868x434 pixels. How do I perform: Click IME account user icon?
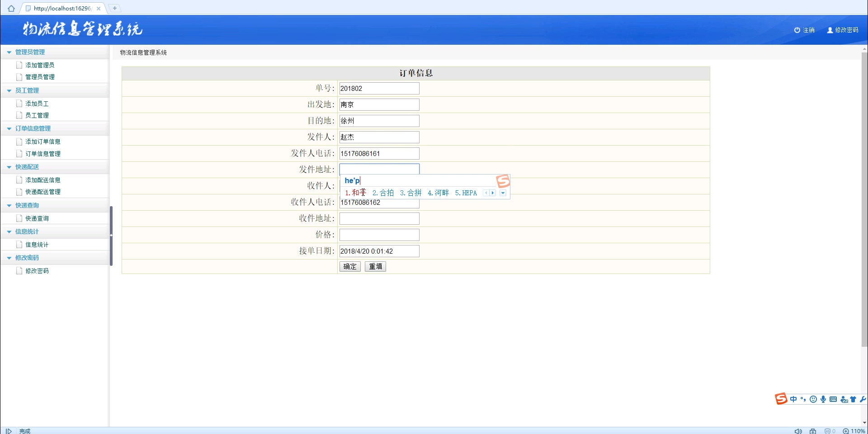(844, 400)
